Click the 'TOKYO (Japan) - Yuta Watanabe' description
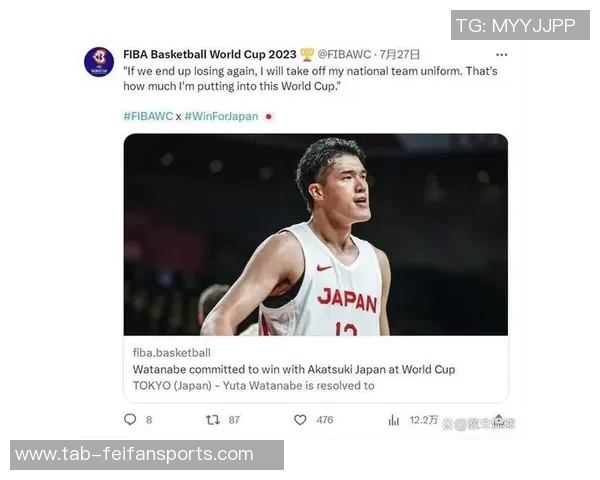Image resolution: width=600 pixels, height=480 pixels. click(x=253, y=385)
